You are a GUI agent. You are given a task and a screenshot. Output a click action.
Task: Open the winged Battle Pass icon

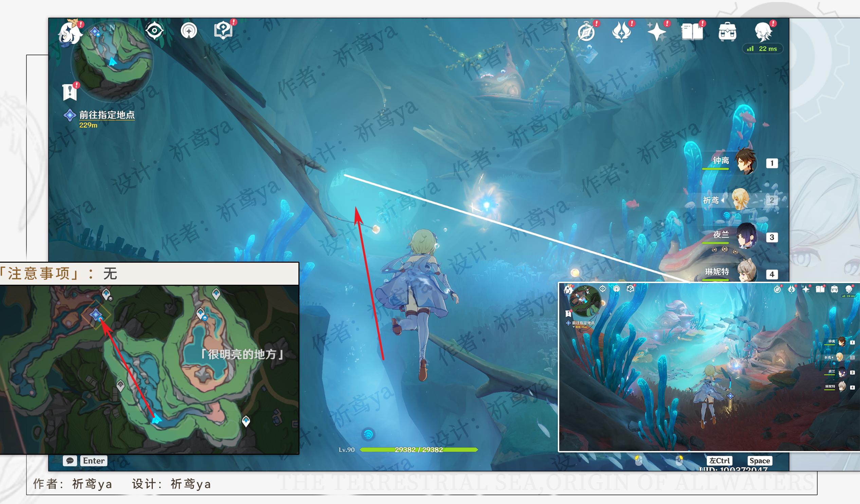click(x=621, y=33)
